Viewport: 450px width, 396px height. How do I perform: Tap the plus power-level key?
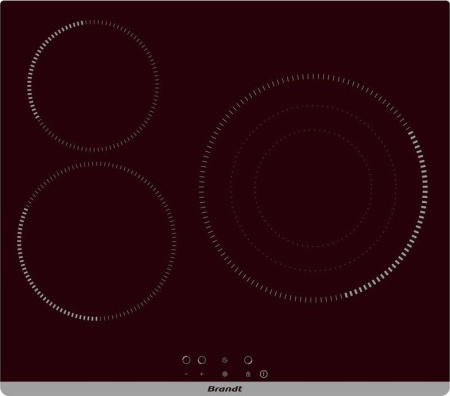tap(201, 374)
